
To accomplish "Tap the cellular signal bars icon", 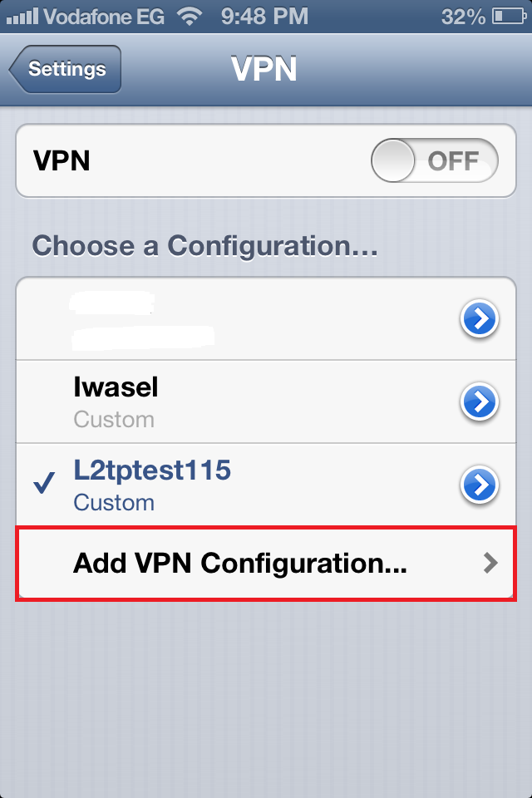I will pyautogui.click(x=22, y=17).
